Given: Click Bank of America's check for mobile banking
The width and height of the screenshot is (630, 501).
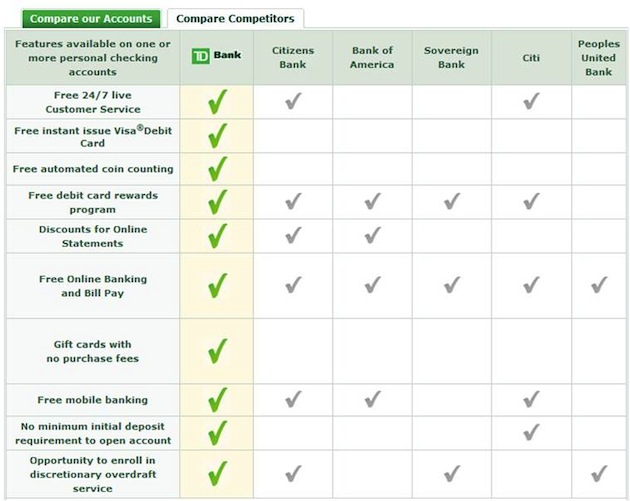Looking at the screenshot, I should coord(372,400).
